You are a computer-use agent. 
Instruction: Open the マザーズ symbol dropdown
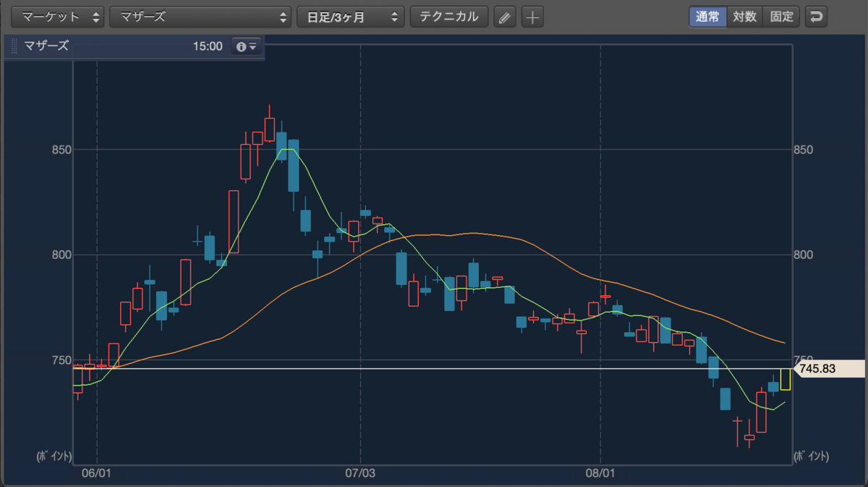tap(200, 17)
